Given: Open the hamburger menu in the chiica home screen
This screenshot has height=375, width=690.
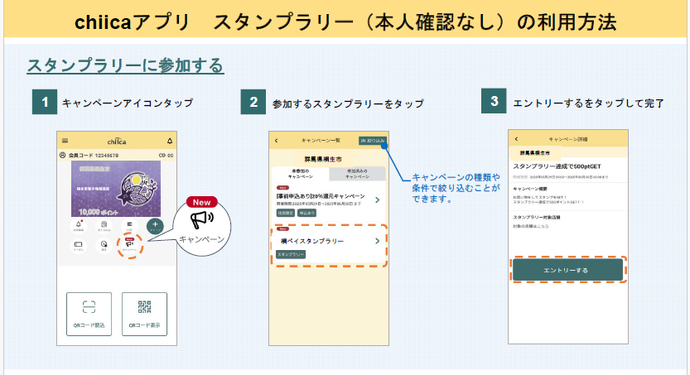Looking at the screenshot, I should [x=65, y=141].
